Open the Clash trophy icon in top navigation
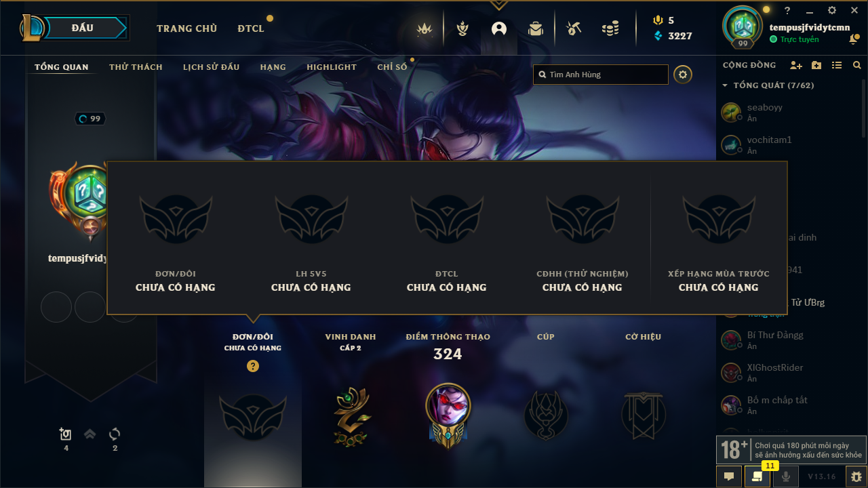 (x=462, y=29)
